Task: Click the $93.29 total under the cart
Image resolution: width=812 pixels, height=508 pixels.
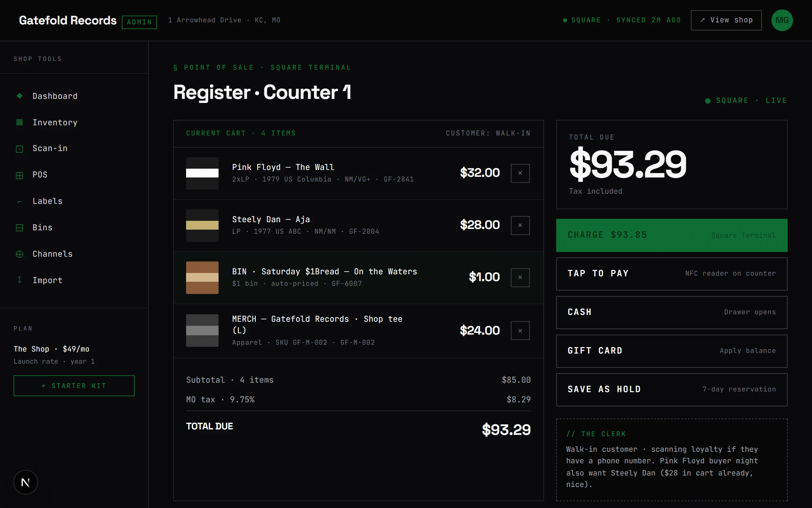Action: (506, 430)
